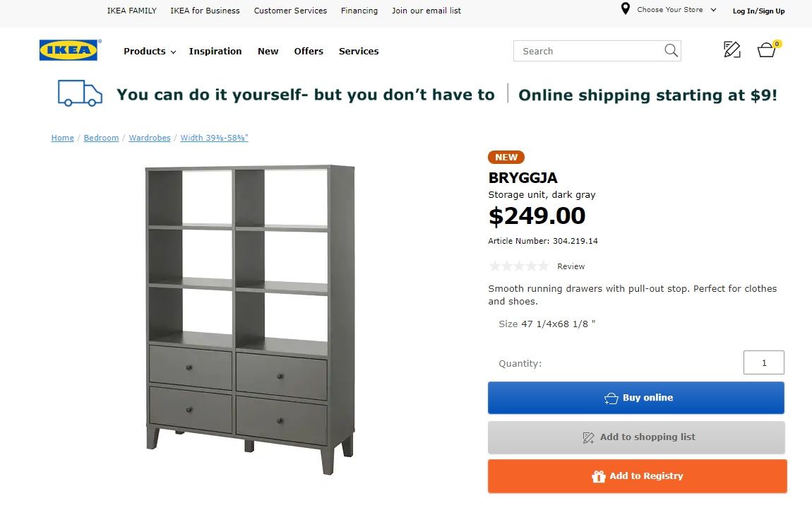Open the Inspiration menu
This screenshot has height=508, width=812.
215,52
